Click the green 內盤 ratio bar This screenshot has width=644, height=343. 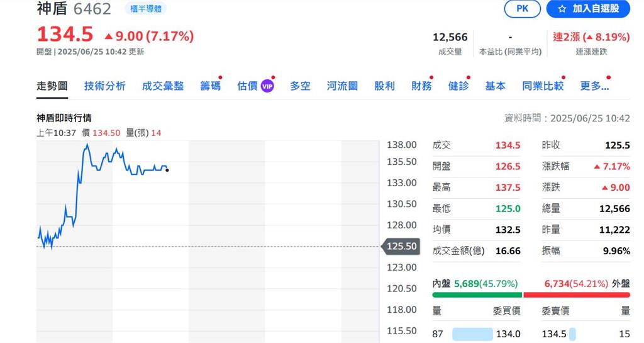477,295
